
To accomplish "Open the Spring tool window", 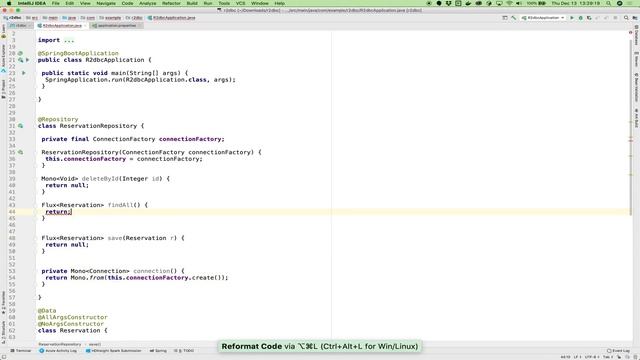I will pos(158,351).
